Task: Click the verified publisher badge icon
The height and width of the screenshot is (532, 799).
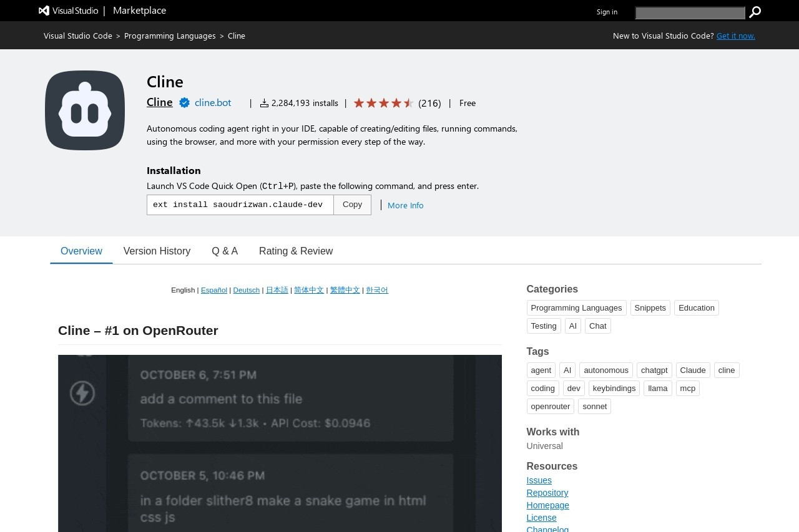Action: tap(184, 103)
